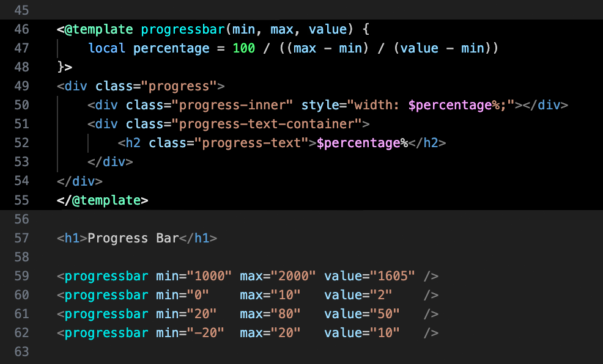
Task: Click the "Progress Bar" heading text
Action: [x=133, y=238]
